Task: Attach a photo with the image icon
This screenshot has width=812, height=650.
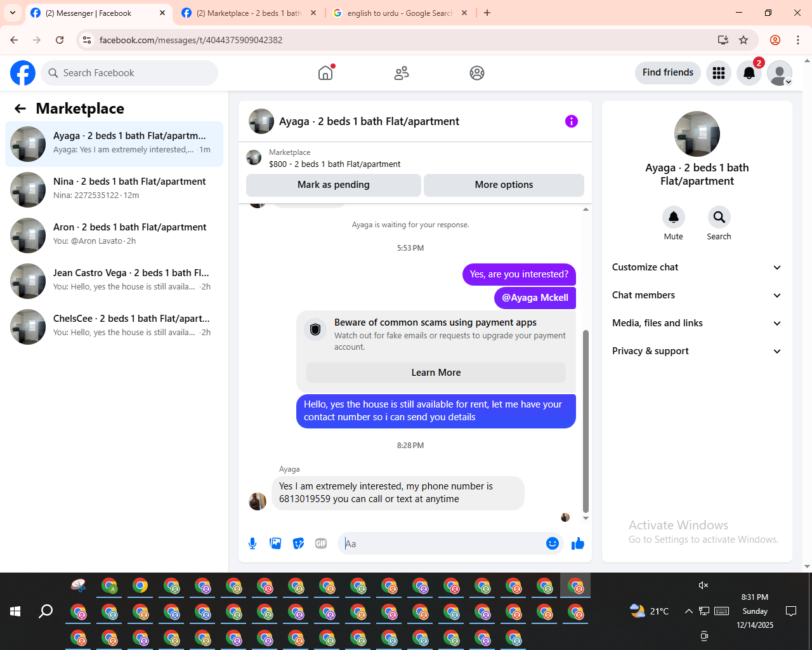Action: pyautogui.click(x=275, y=543)
